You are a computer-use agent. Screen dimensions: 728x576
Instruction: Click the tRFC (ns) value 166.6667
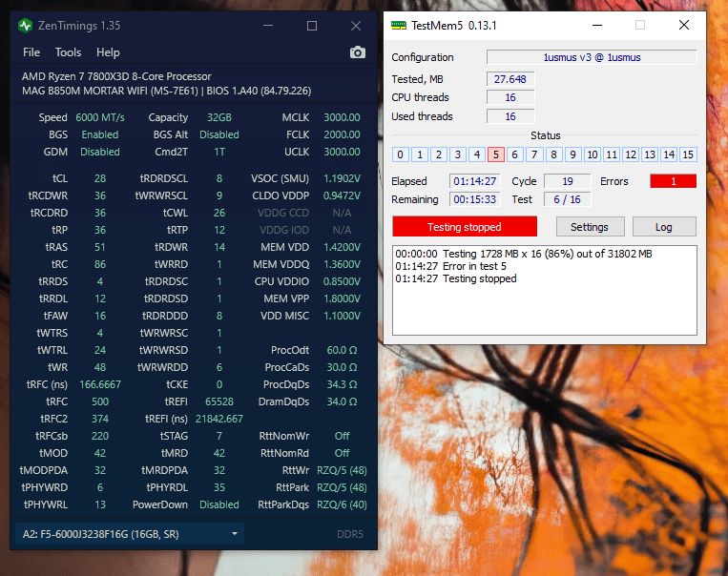tap(100, 384)
